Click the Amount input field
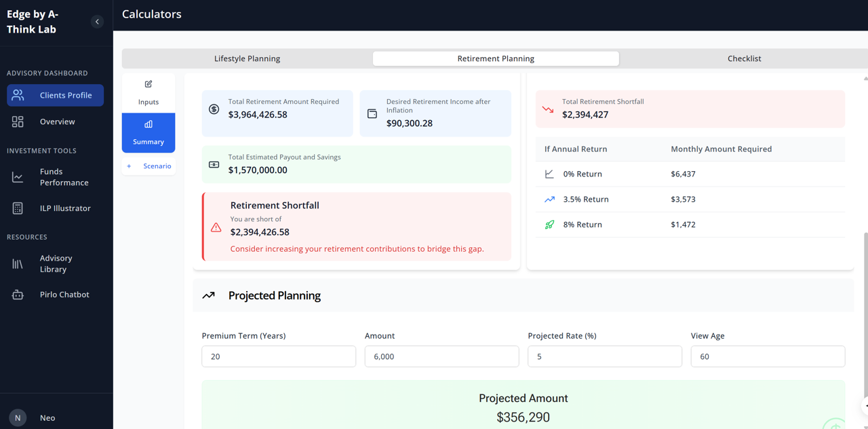 442,356
